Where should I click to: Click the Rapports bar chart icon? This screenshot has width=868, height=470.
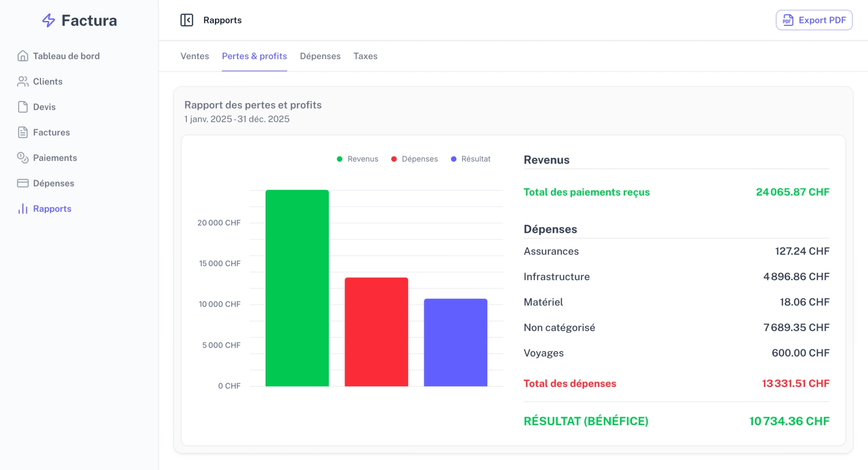coord(23,209)
